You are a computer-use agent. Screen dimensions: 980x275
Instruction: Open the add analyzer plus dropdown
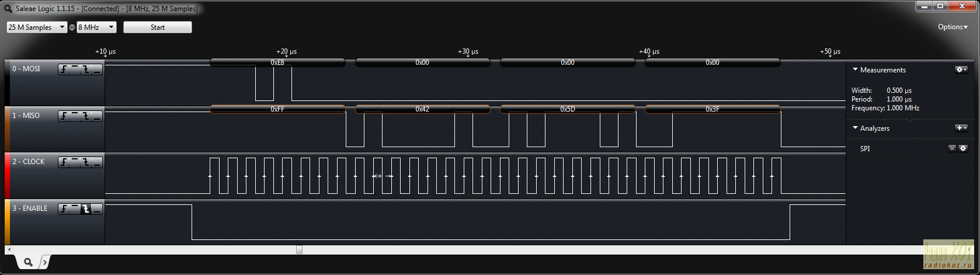(x=961, y=128)
